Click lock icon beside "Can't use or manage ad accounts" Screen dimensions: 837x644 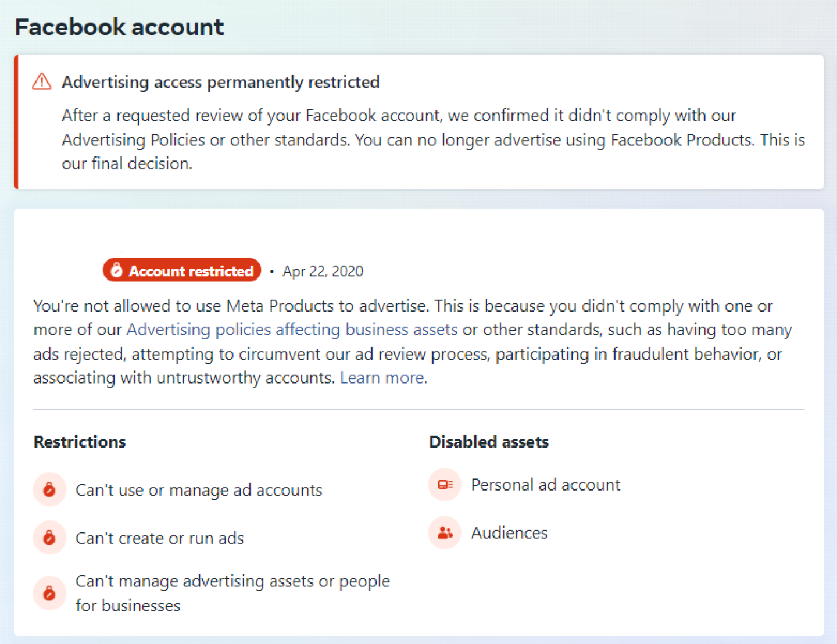[49, 489]
